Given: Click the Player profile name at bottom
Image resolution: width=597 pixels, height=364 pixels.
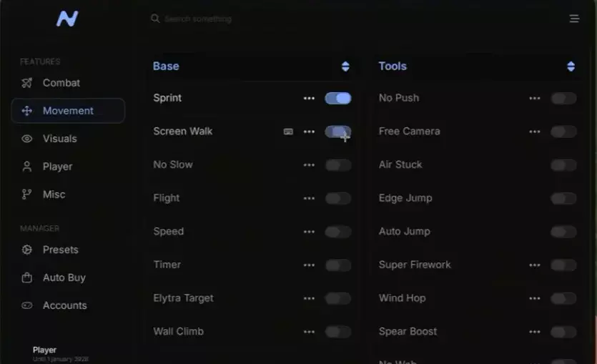Looking at the screenshot, I should tap(44, 350).
